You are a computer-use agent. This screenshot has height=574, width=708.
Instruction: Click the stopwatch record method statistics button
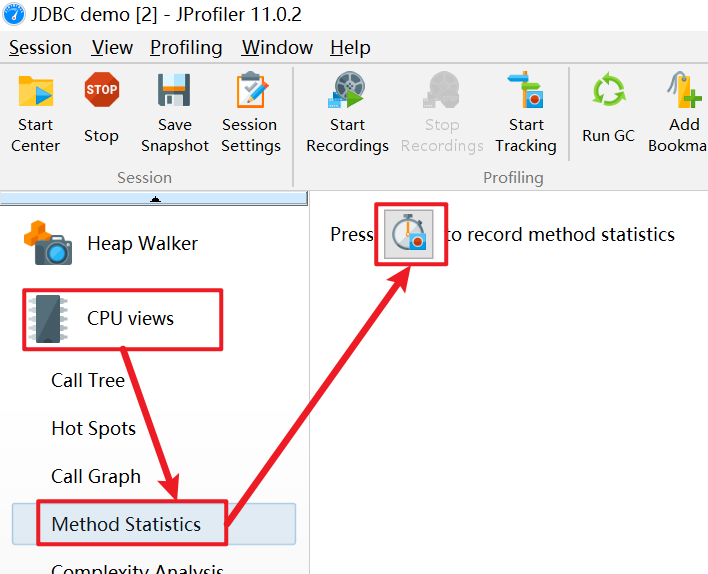coord(409,234)
